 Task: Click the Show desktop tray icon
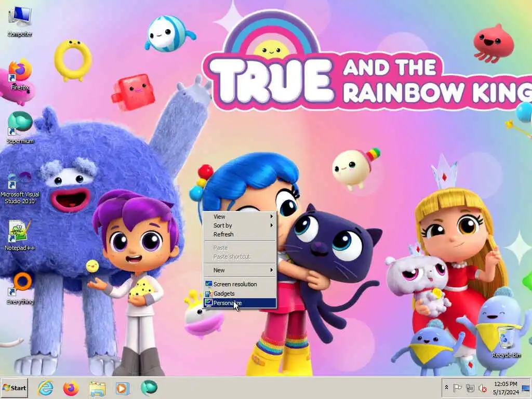pos(526,388)
